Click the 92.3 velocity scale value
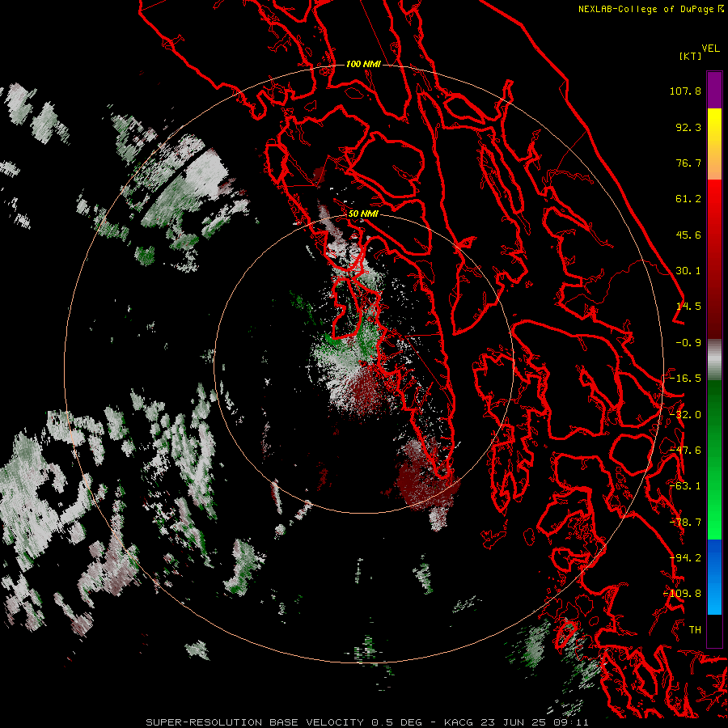 (688, 127)
